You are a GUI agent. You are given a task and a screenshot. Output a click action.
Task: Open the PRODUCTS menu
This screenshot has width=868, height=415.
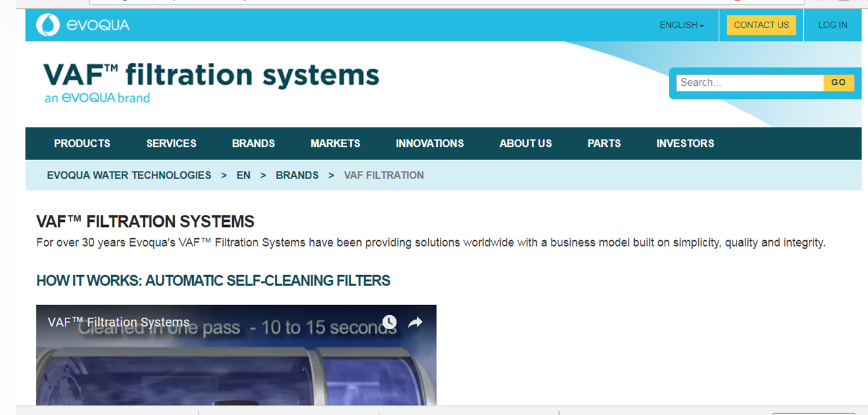[x=82, y=144]
